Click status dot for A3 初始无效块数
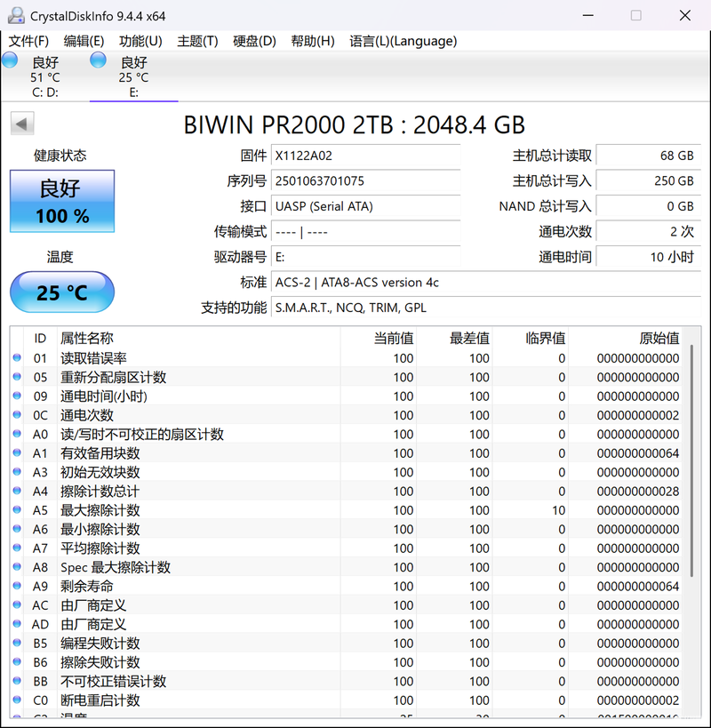The image size is (711, 728). pyautogui.click(x=17, y=472)
